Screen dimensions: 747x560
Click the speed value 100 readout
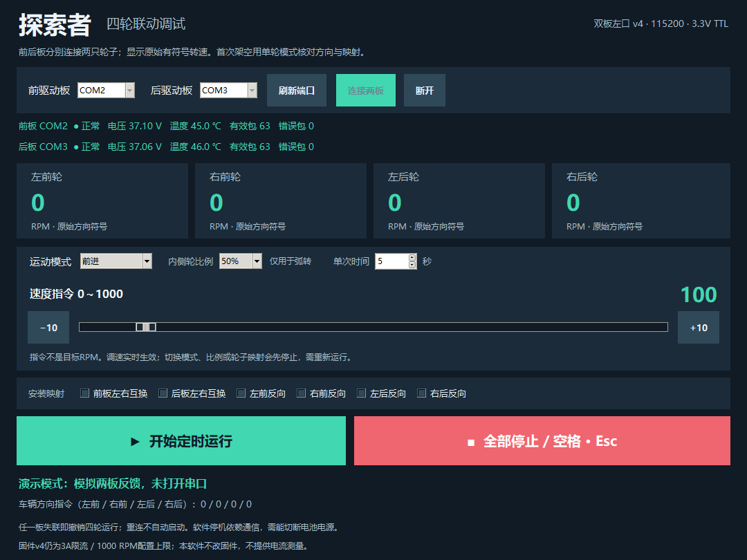[x=699, y=295]
